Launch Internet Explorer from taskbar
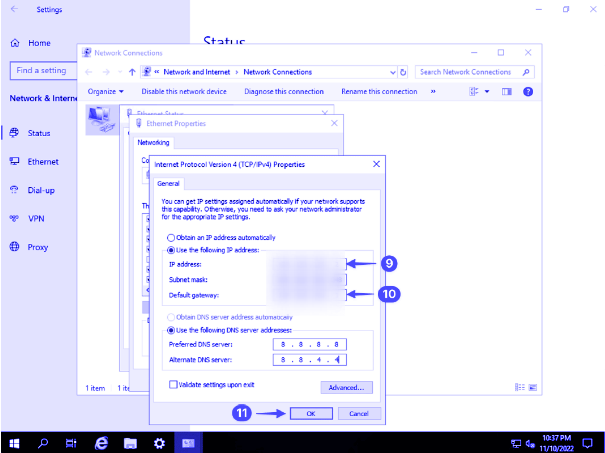The height and width of the screenshot is (453, 605). 101,443
